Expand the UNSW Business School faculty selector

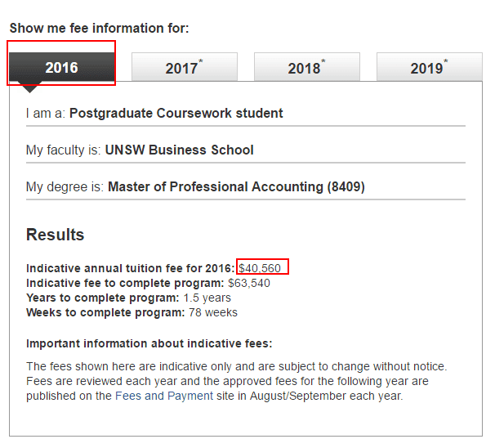point(179,150)
